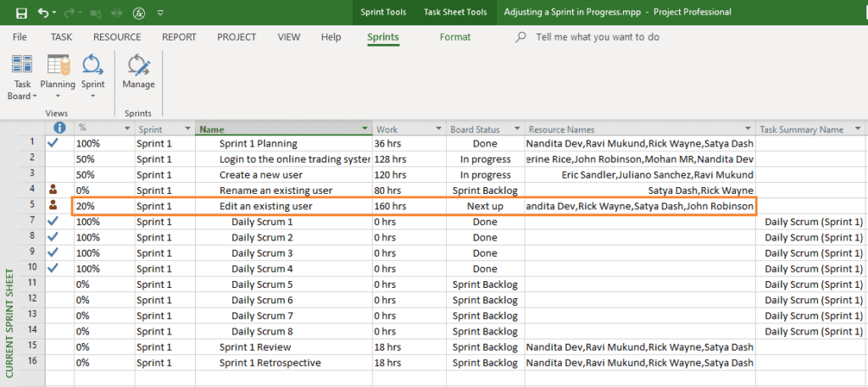Click the Task Sheet Tools contextual tab

(455, 12)
